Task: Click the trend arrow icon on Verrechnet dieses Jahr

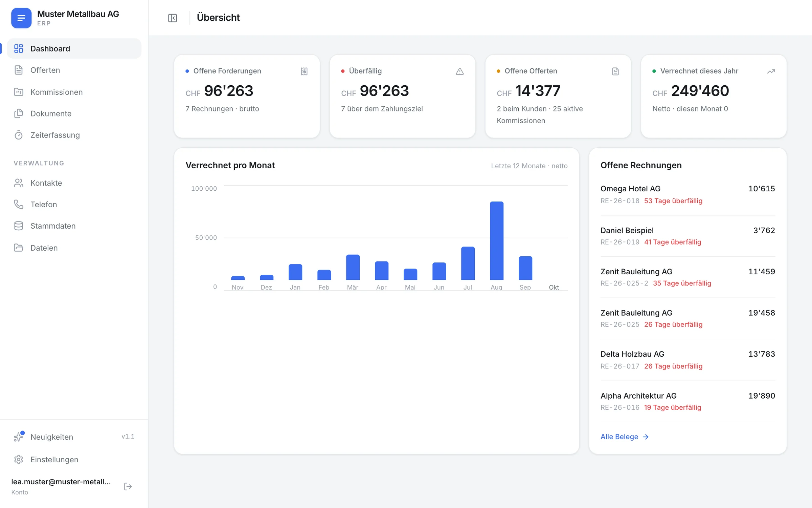Action: click(x=771, y=71)
